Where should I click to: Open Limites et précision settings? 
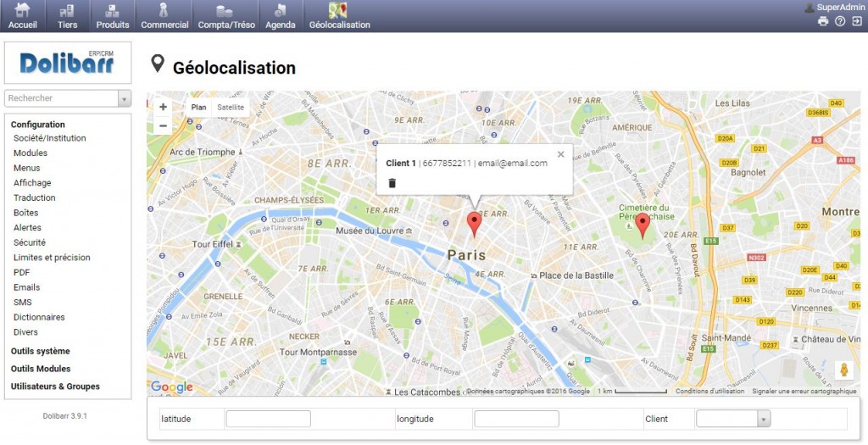tap(52, 258)
